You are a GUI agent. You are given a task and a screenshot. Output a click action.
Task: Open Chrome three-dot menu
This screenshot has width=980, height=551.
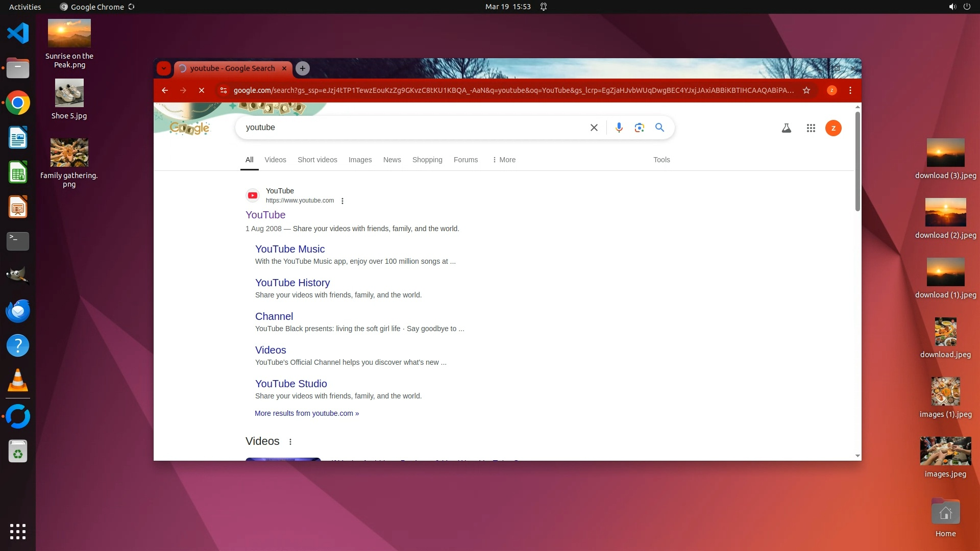[x=850, y=90]
